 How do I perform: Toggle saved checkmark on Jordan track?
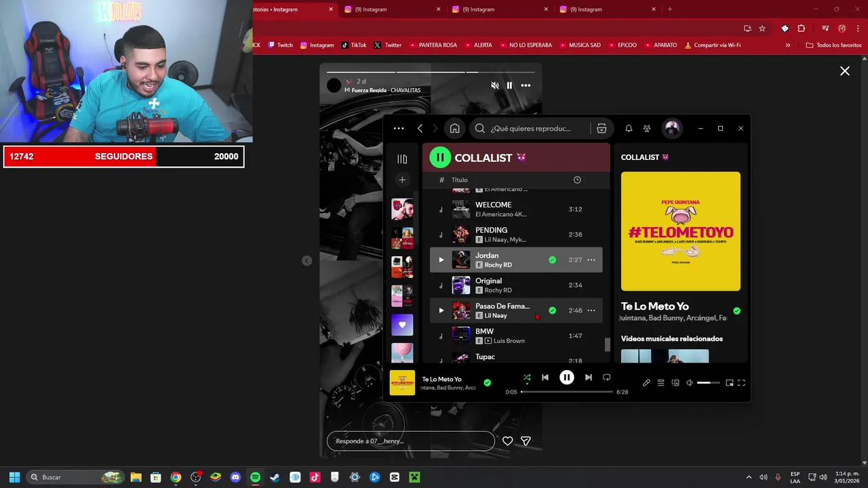(x=552, y=260)
